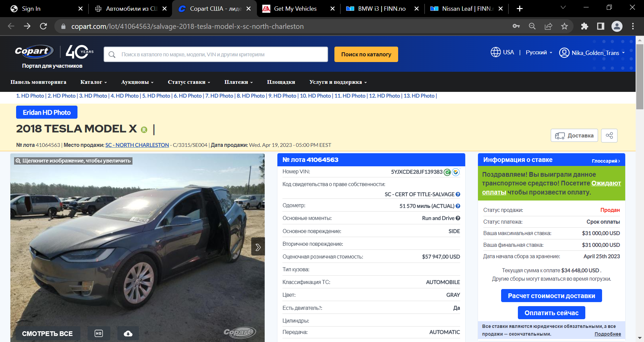Click into the catalog search field
644x342 pixels.
coord(216,54)
